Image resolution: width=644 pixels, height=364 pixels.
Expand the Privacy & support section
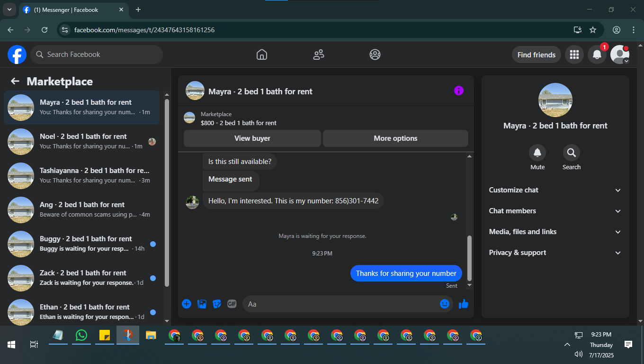(555, 253)
